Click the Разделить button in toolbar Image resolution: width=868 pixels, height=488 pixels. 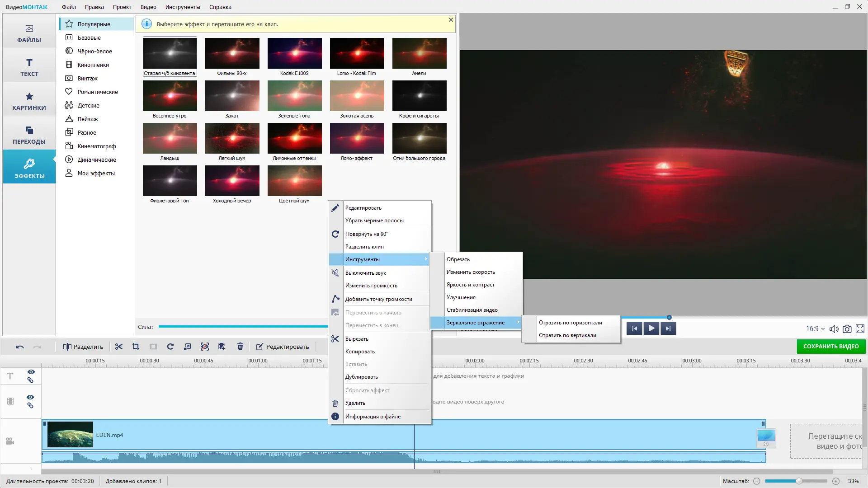(x=84, y=347)
